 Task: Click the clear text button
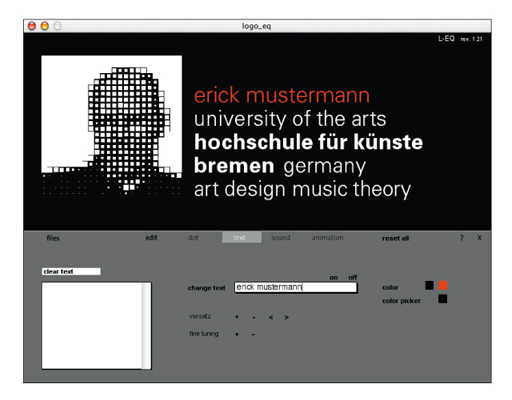pyautogui.click(x=71, y=271)
